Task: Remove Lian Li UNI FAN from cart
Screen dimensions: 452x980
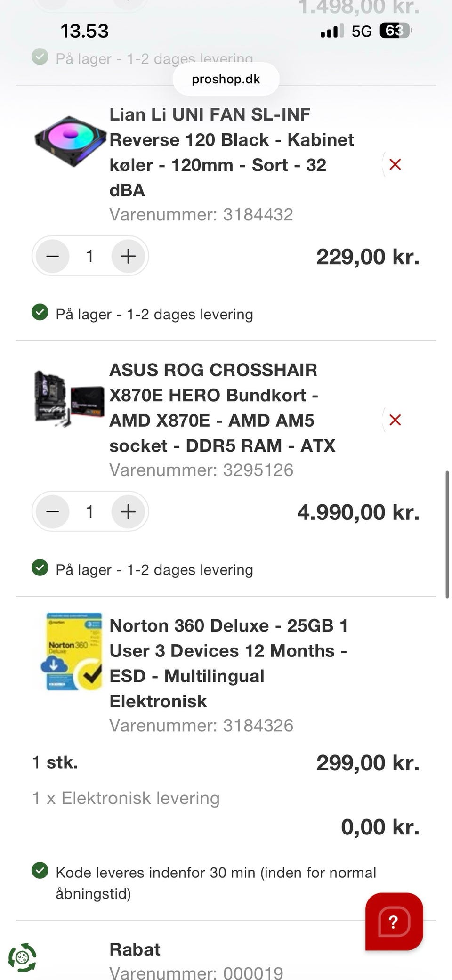Action: tap(395, 164)
